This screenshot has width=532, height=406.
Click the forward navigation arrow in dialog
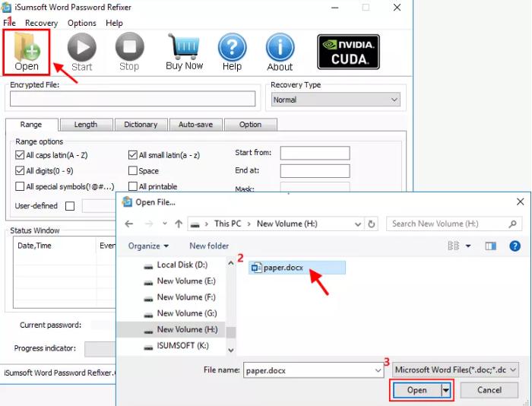(149, 224)
